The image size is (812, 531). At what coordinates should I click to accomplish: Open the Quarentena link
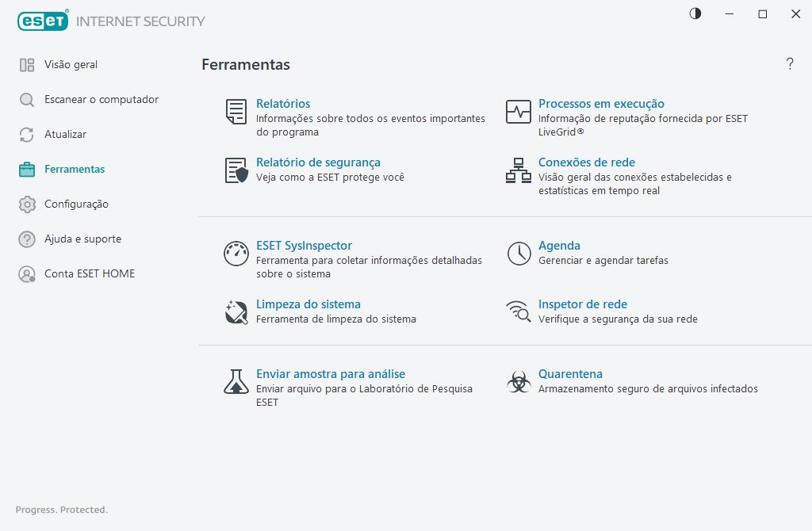[570, 374]
